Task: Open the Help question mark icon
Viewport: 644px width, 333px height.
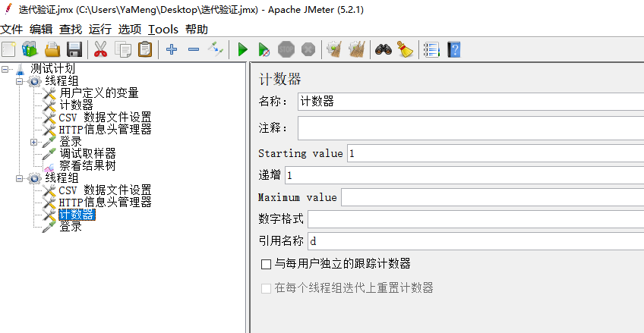Action: 454,50
